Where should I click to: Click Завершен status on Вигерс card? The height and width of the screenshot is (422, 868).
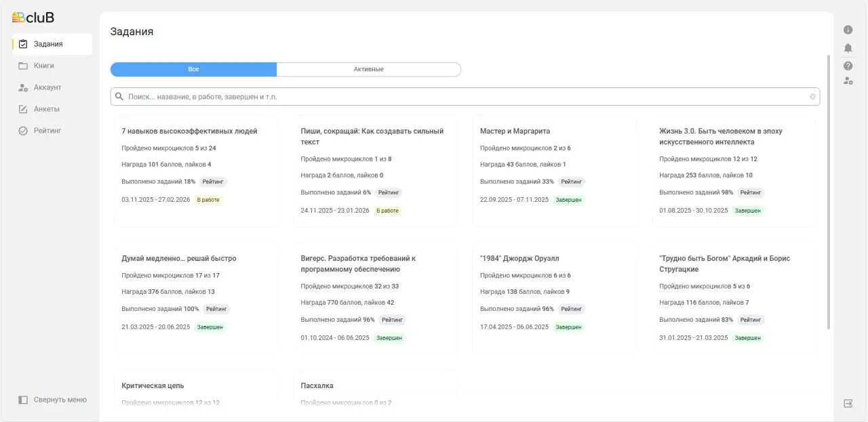click(389, 338)
